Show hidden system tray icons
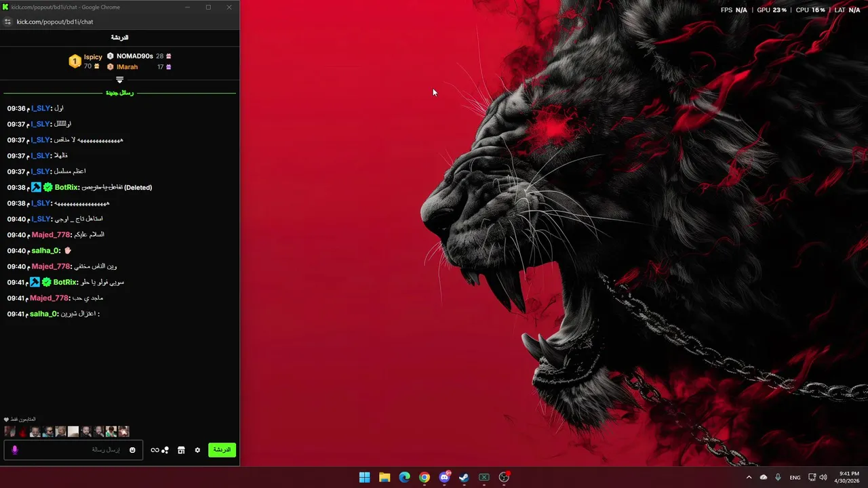 click(749, 477)
